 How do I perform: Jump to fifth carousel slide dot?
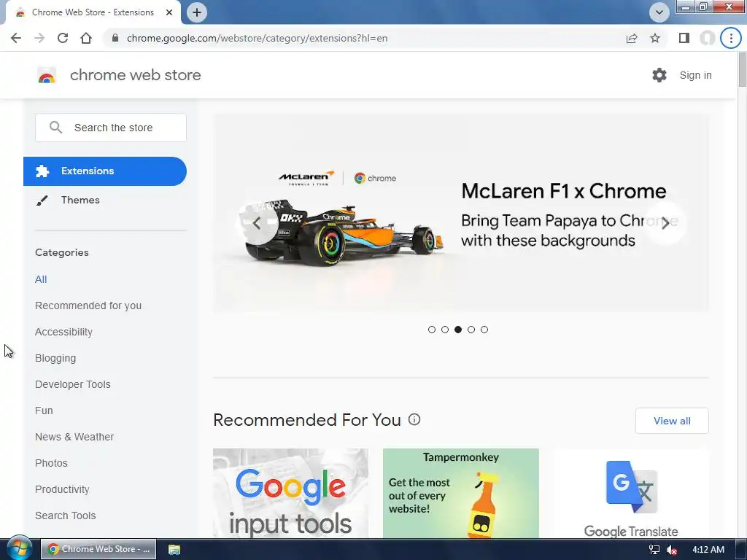(x=484, y=330)
